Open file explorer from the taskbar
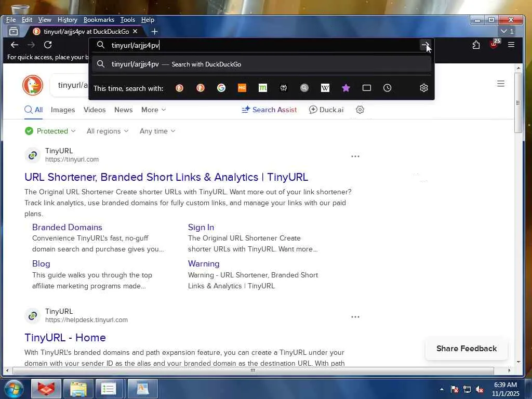532x399 pixels. pos(78,389)
